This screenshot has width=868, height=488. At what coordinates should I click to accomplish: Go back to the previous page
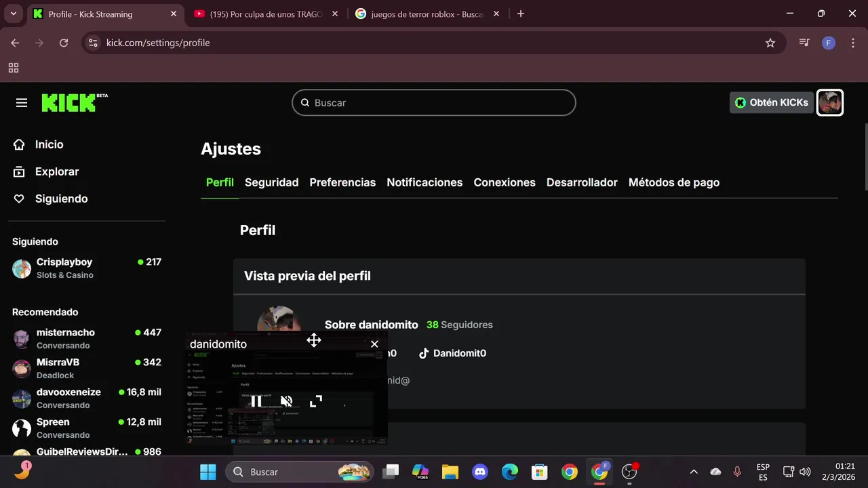pyautogui.click(x=15, y=43)
